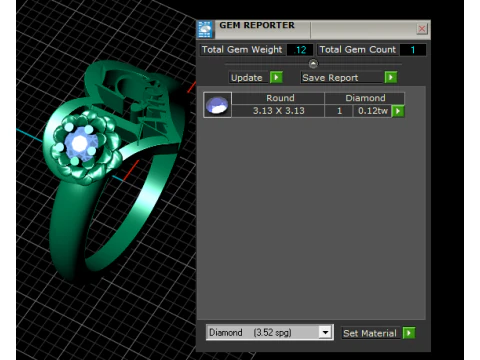The height and width of the screenshot is (360, 480).
Task: Click the Set Material label
Action: pyautogui.click(x=370, y=333)
